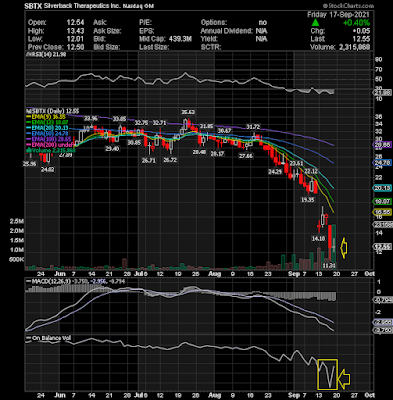Click the RSI 70 axis level label
This screenshot has height=400, width=393.
[x=379, y=70]
